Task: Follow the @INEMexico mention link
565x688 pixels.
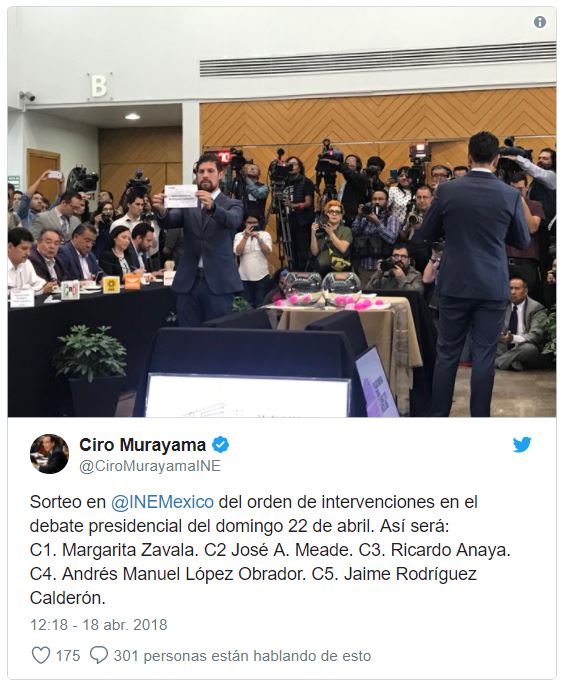Action: 162,502
